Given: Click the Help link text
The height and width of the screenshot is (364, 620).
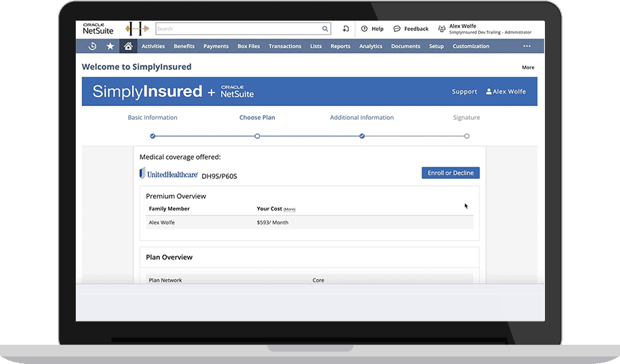Looking at the screenshot, I should (378, 29).
